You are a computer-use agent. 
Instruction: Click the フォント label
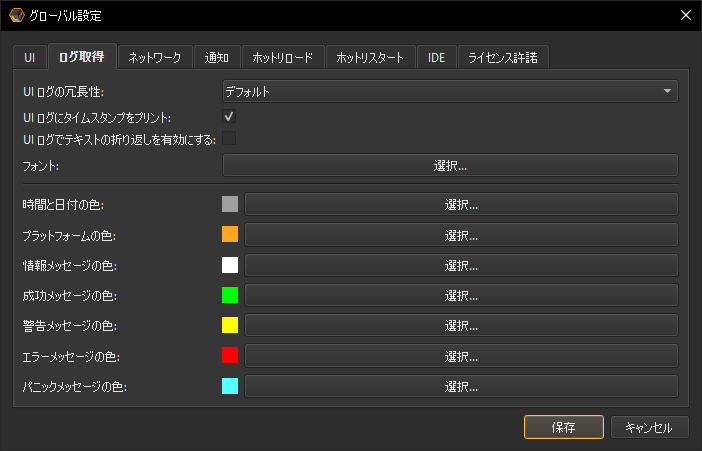[41, 166]
